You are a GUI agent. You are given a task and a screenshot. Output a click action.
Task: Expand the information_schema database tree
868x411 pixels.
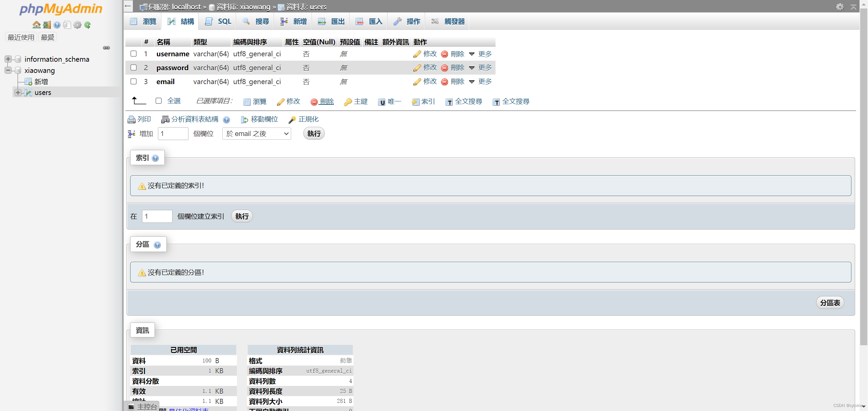tap(8, 59)
